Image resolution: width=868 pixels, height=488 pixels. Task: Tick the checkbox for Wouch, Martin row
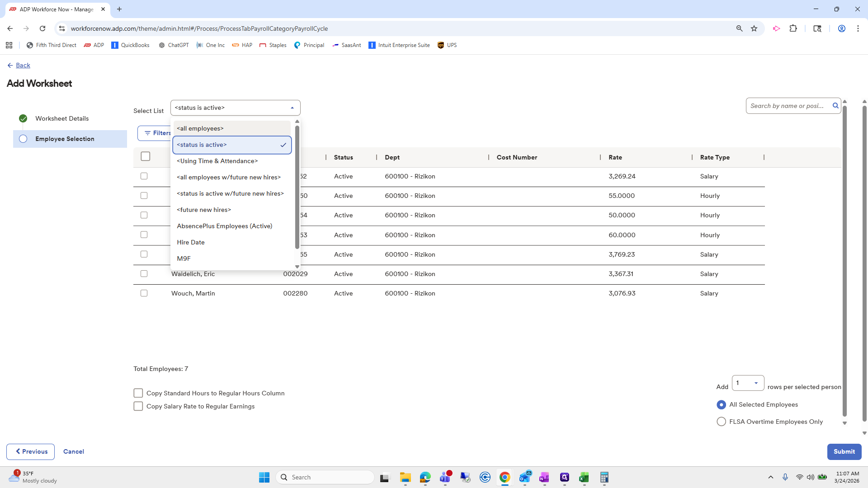pyautogui.click(x=144, y=293)
